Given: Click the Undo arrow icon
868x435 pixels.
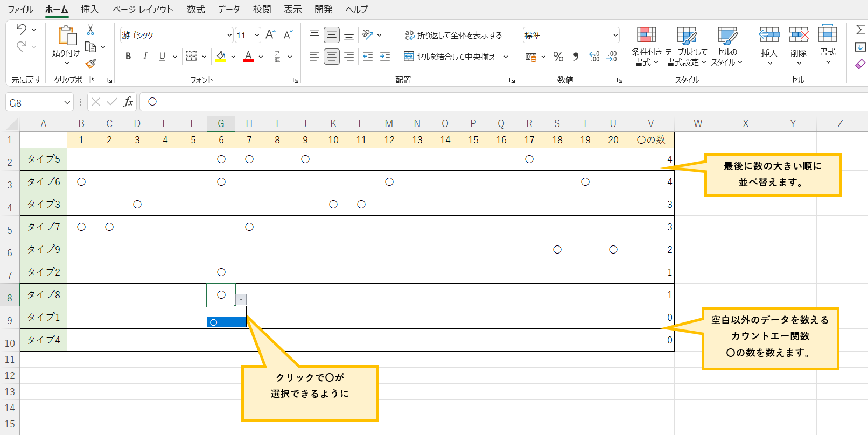Looking at the screenshot, I should 22,30.
